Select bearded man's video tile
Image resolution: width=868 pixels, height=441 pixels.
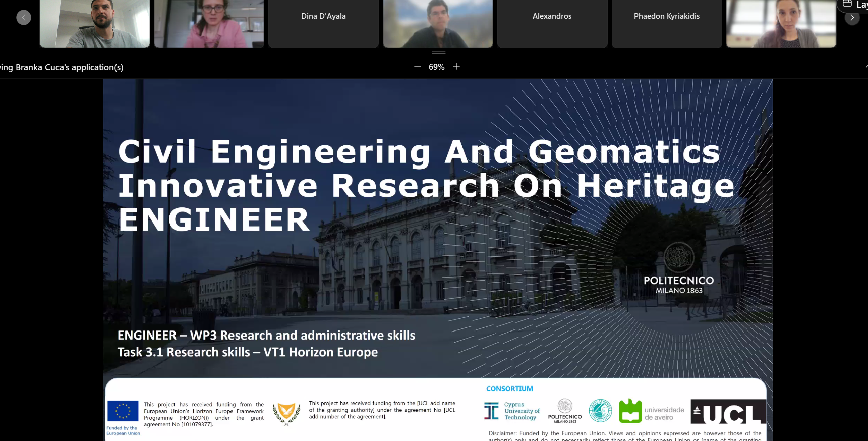coord(95,24)
